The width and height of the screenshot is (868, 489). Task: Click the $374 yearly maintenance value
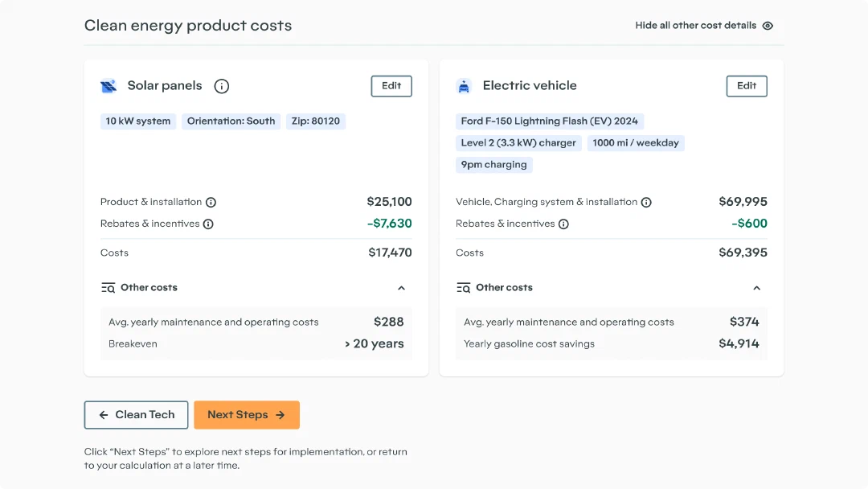click(x=744, y=322)
